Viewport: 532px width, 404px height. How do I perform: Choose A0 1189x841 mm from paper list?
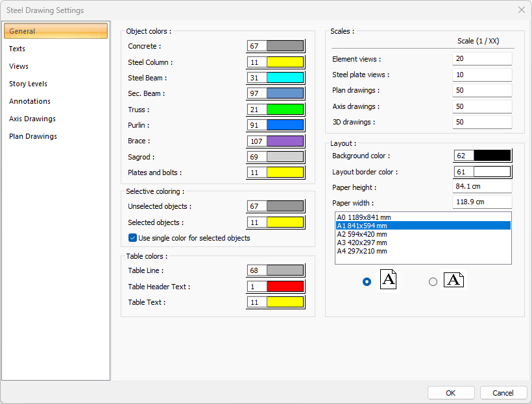pos(363,217)
